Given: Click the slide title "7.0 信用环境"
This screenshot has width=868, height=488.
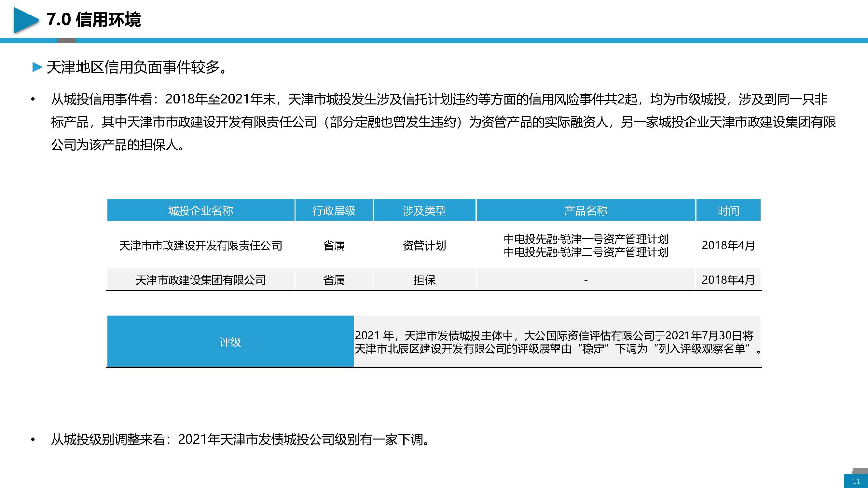Looking at the screenshot, I should click(94, 20).
